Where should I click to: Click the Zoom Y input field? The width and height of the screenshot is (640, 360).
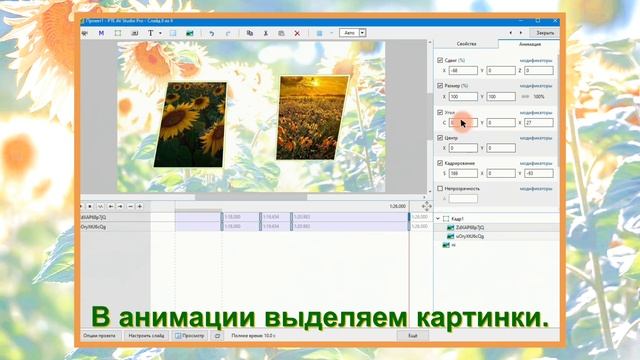(x=501, y=97)
